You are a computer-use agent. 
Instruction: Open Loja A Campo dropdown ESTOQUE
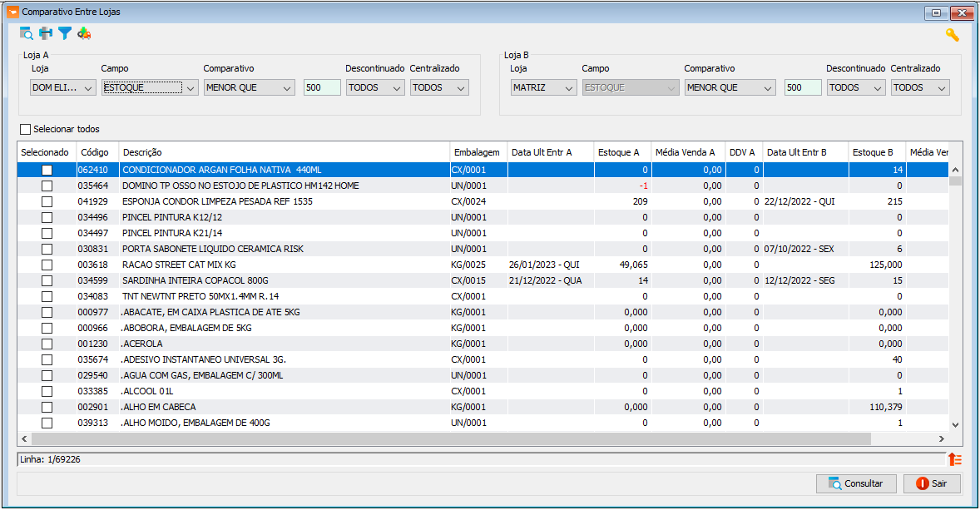tap(150, 87)
